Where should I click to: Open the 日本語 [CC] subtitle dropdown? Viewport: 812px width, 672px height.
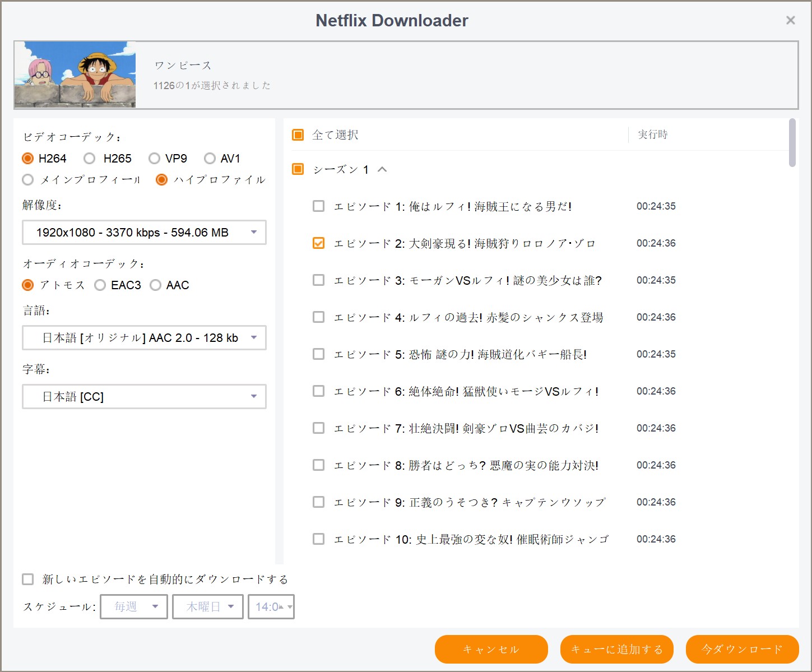coord(144,396)
